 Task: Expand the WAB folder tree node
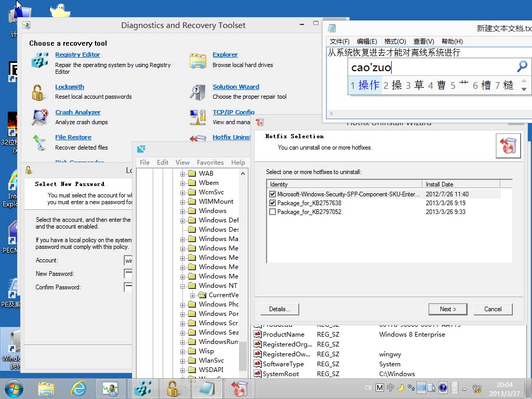(x=183, y=174)
